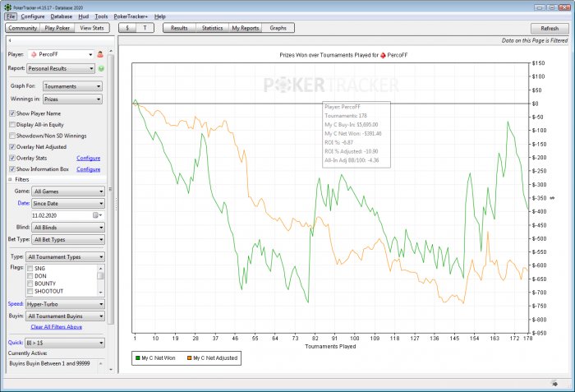Viewport: 575px width, 392px height.
Task: Expand the Speed Hyper-Turbo dropdown
Action: pyautogui.click(x=65, y=303)
